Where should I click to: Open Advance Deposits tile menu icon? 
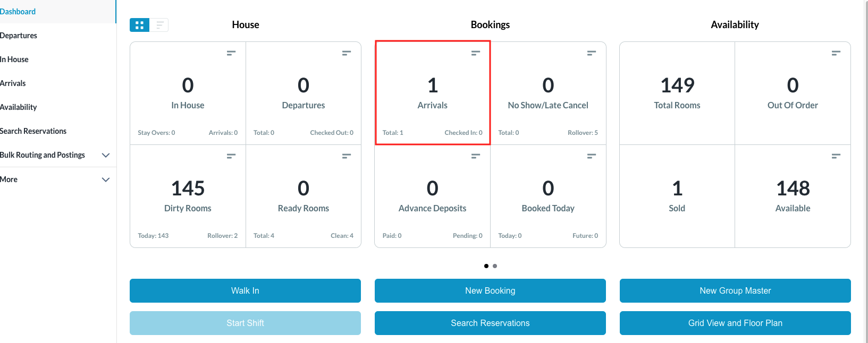[476, 156]
